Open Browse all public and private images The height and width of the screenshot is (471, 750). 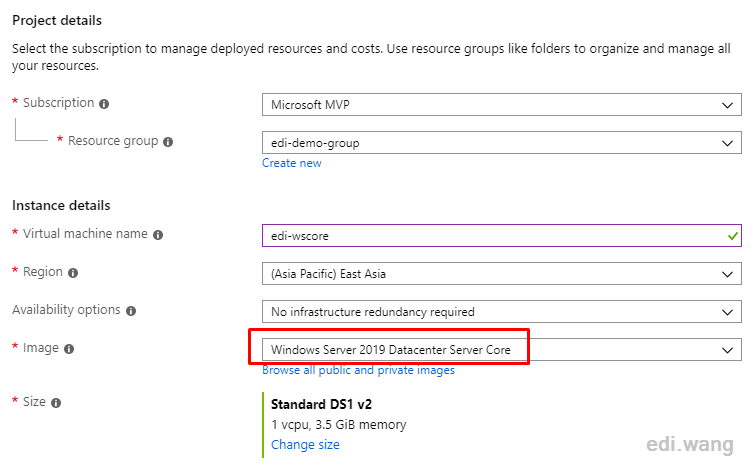[358, 370]
